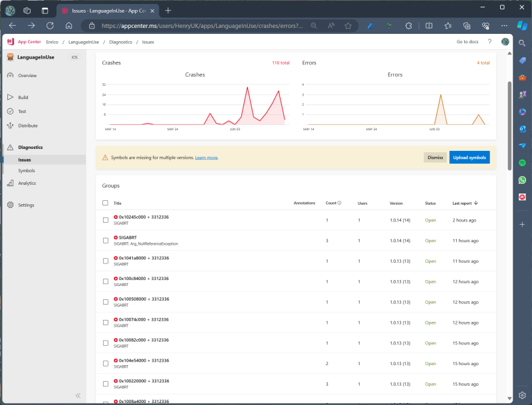Open the Settings sidebar item
The height and width of the screenshot is (405, 532).
pos(26,205)
